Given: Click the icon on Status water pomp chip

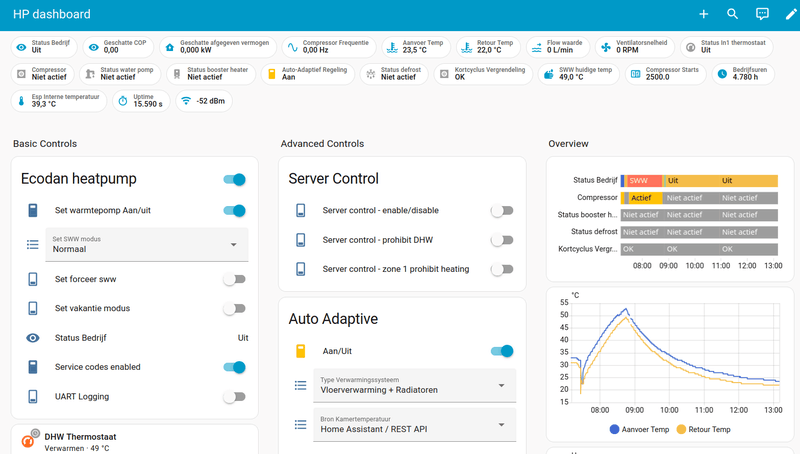Looking at the screenshot, I should click(x=90, y=74).
